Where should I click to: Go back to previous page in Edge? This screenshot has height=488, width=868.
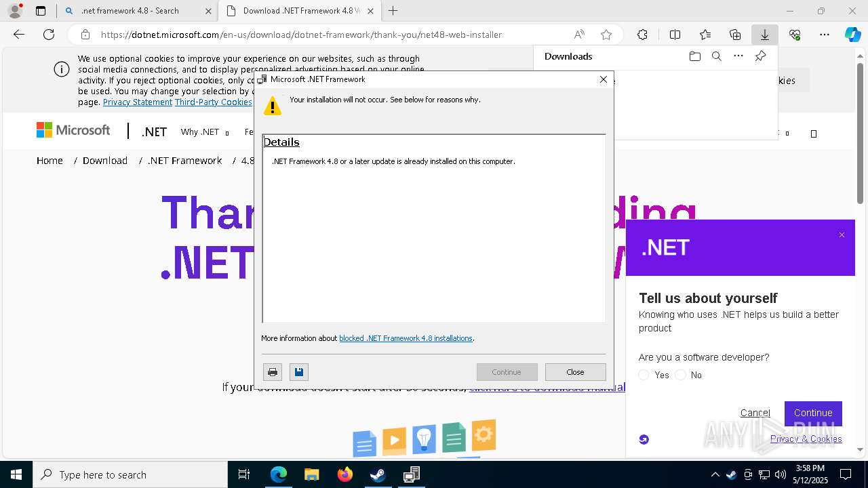click(x=19, y=35)
